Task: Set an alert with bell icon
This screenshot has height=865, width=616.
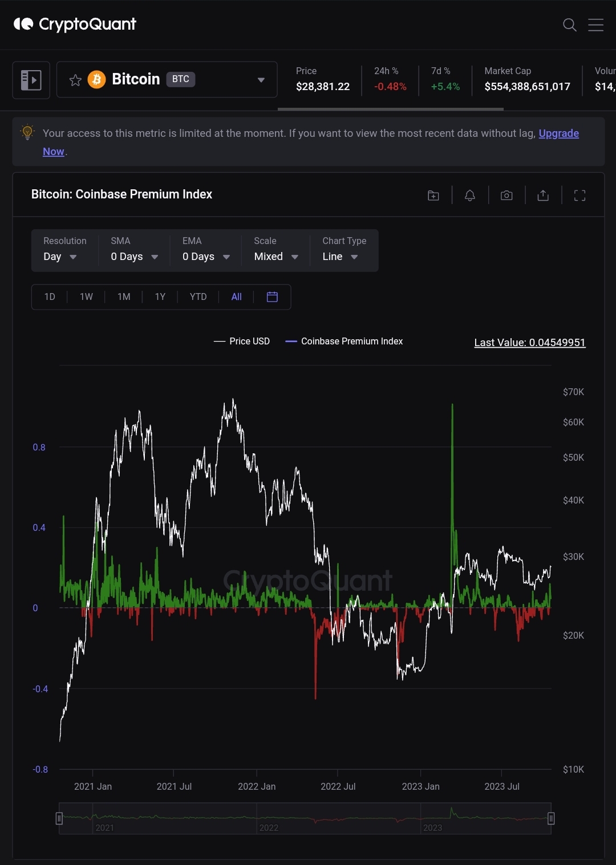Action: 470,196
